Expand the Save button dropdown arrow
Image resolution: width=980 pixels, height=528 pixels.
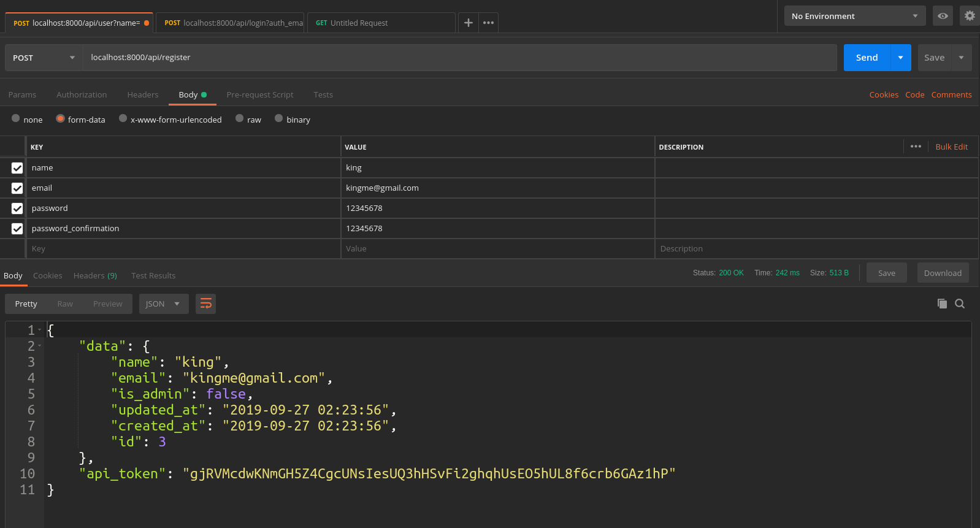(x=961, y=58)
